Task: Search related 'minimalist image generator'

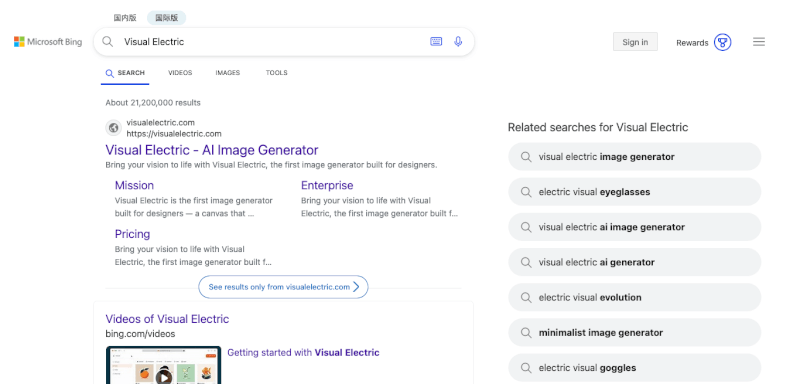Action: (635, 333)
